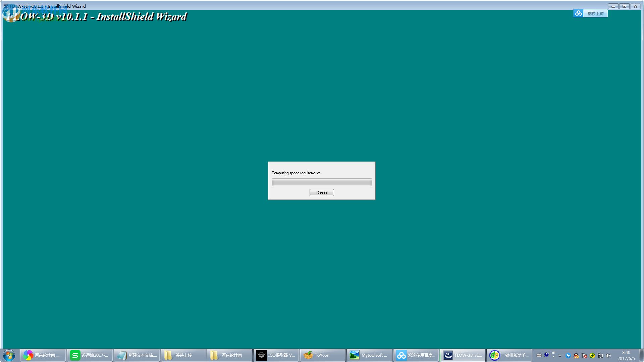
Task: Click the language bar options arrow
Action: [x=554, y=357]
